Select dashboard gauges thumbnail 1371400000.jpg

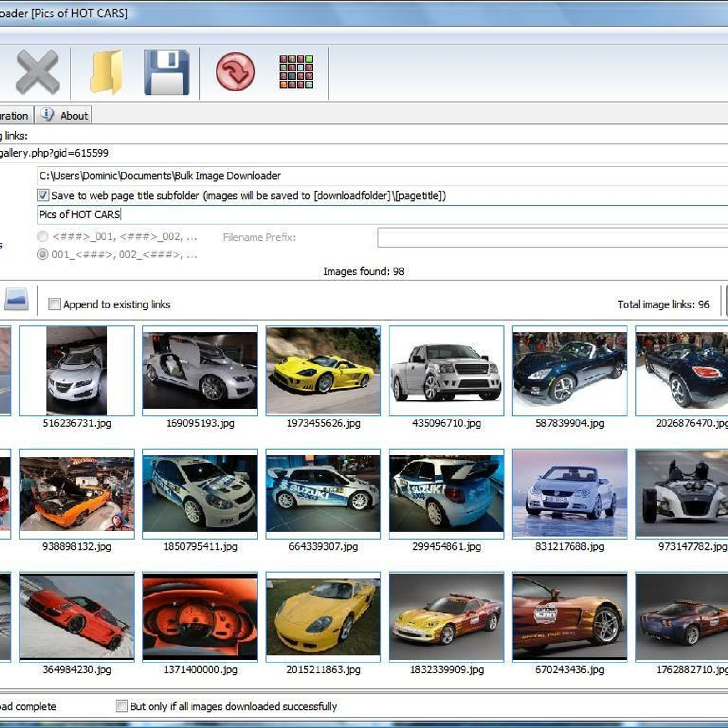pyautogui.click(x=200, y=617)
